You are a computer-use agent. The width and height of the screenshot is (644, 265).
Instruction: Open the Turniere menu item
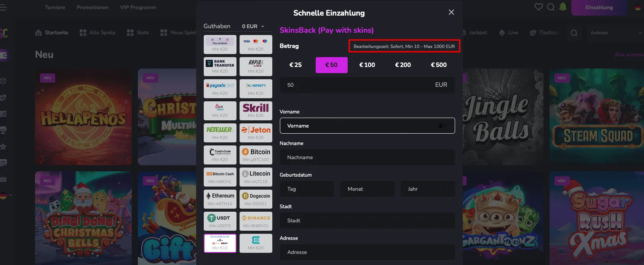tap(55, 7)
